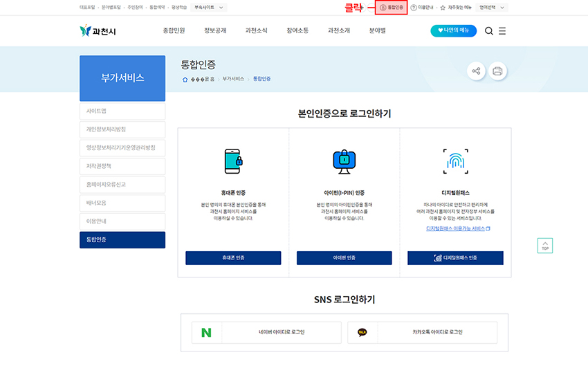Open the 과천소식 main menu
Viewport: 588px width, 366px height.
click(x=257, y=31)
